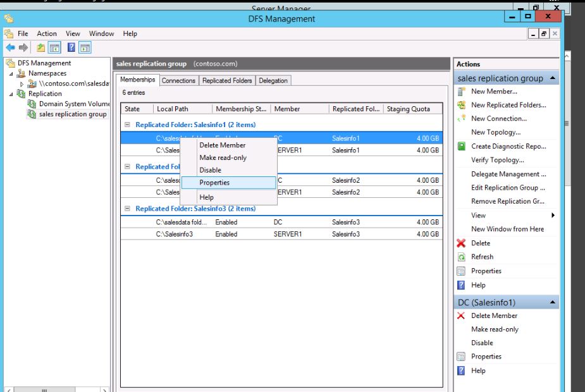Choose Make read-only from the context menu

tap(229, 158)
